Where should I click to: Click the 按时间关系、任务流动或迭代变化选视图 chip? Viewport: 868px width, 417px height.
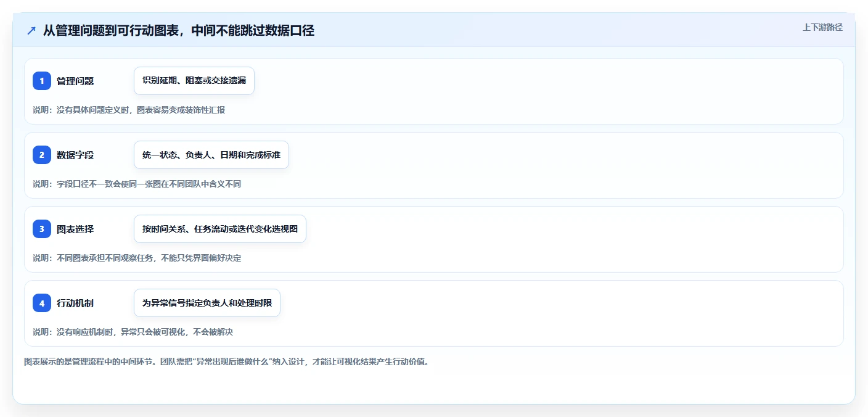(220, 229)
